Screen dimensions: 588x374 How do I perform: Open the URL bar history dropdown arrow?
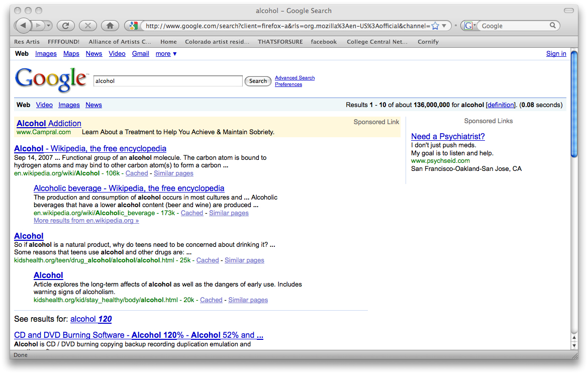pyautogui.click(x=445, y=26)
